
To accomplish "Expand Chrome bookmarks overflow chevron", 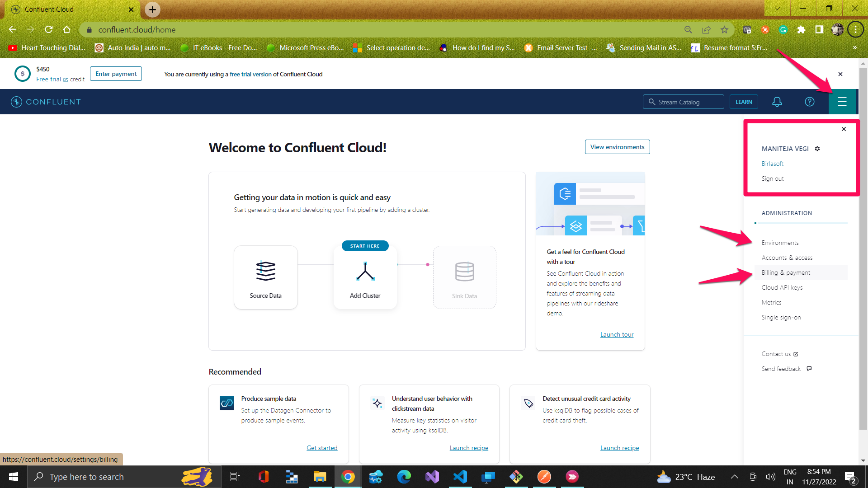I will pyautogui.click(x=854, y=47).
